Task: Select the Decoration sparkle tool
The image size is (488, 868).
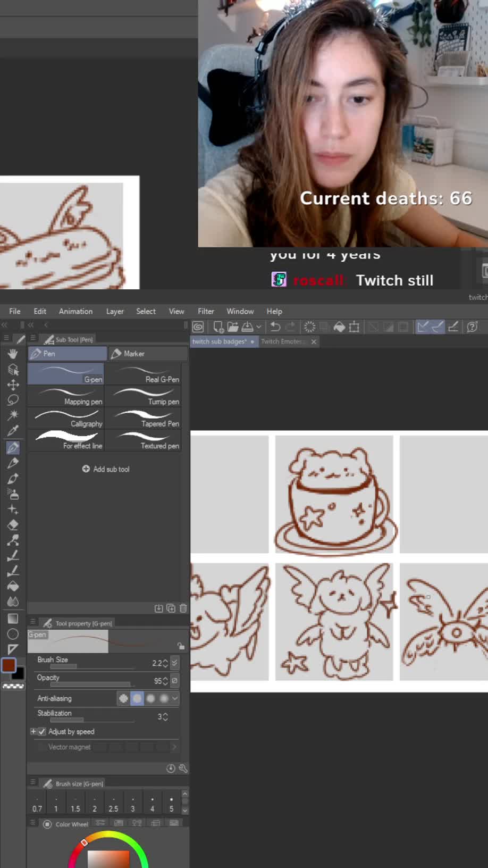Action: [13, 510]
